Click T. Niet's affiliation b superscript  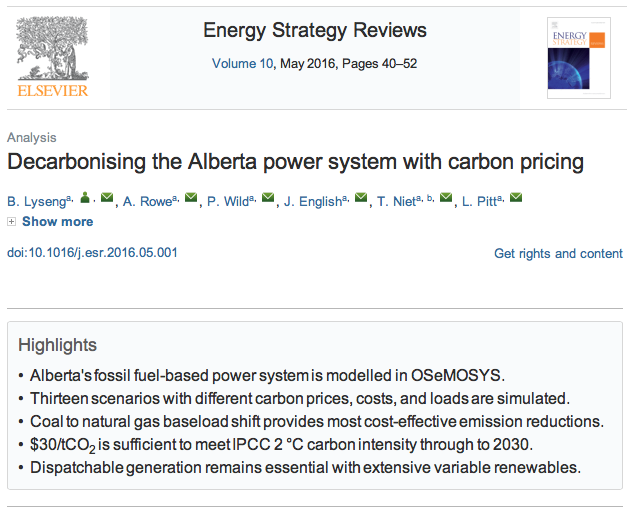pos(432,197)
